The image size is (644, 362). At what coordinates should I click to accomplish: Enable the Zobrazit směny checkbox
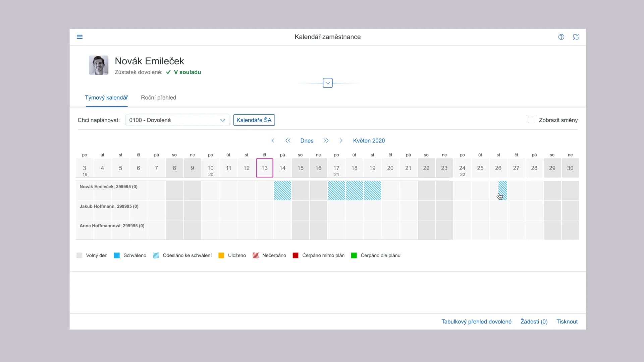pyautogui.click(x=531, y=120)
